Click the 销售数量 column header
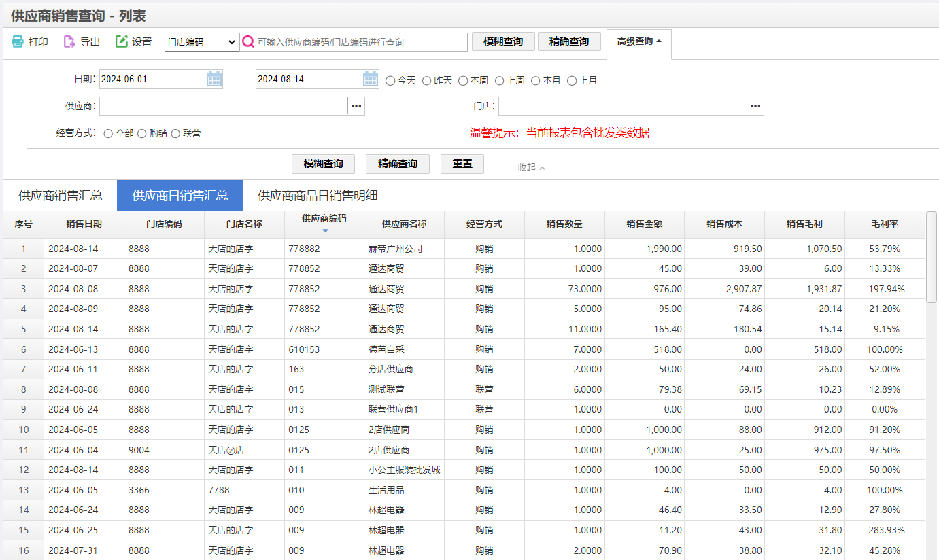The width and height of the screenshot is (939, 560). click(x=565, y=224)
